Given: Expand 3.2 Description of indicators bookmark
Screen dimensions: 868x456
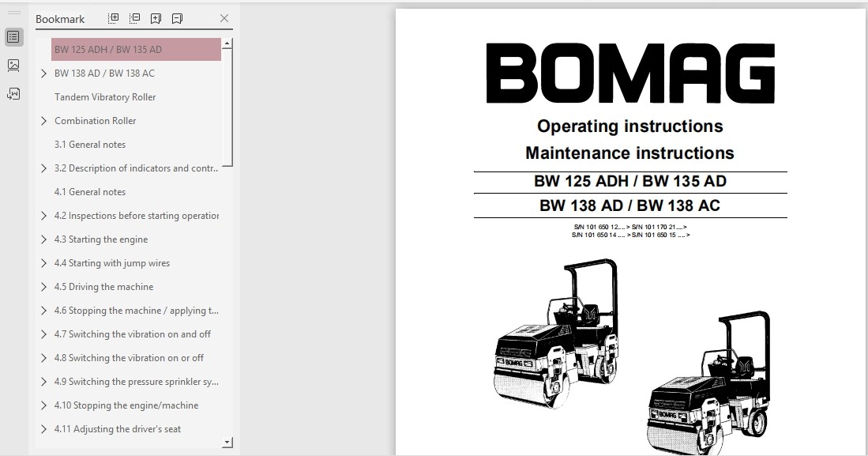Looking at the screenshot, I should tap(43, 168).
